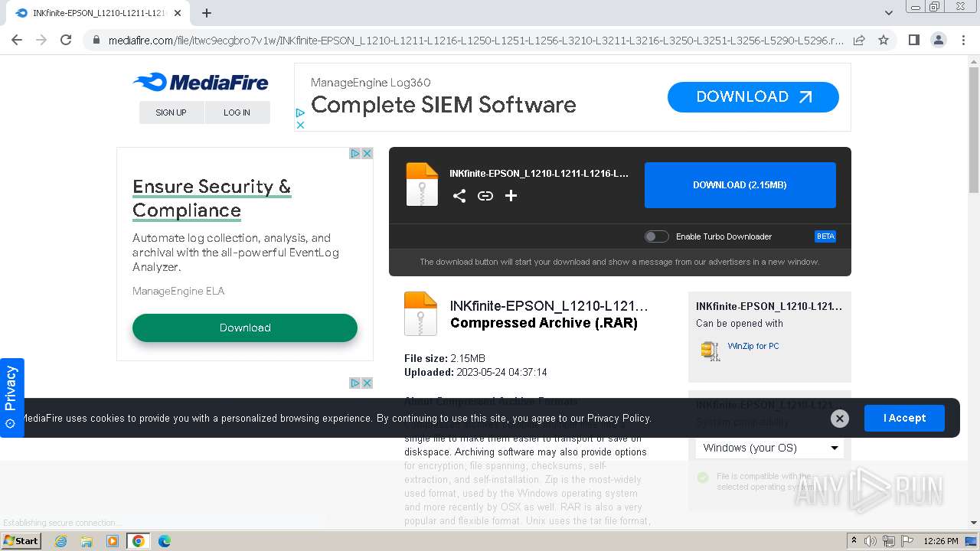View site info lock icon
980x551 pixels.
coord(96,40)
